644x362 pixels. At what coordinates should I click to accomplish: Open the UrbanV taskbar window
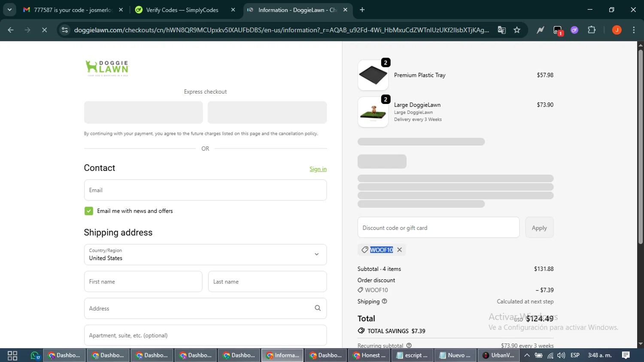click(x=498, y=355)
